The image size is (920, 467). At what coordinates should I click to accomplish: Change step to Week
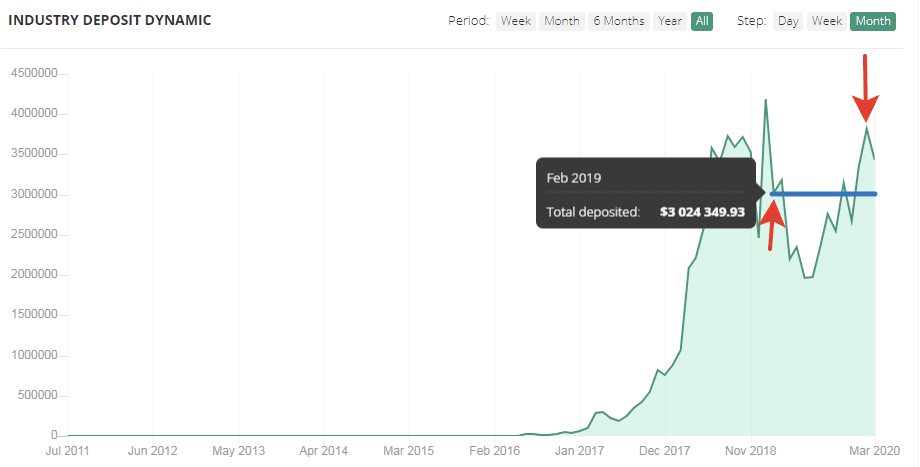827,21
